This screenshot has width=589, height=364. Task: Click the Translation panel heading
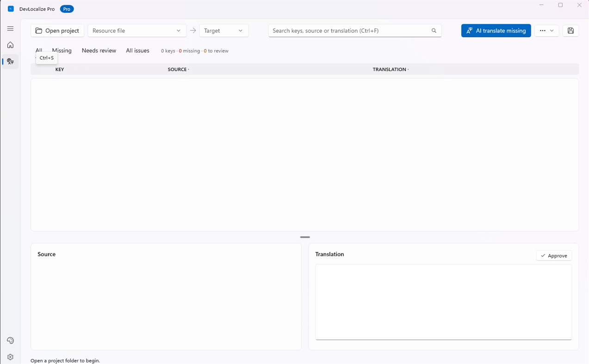[x=329, y=254]
